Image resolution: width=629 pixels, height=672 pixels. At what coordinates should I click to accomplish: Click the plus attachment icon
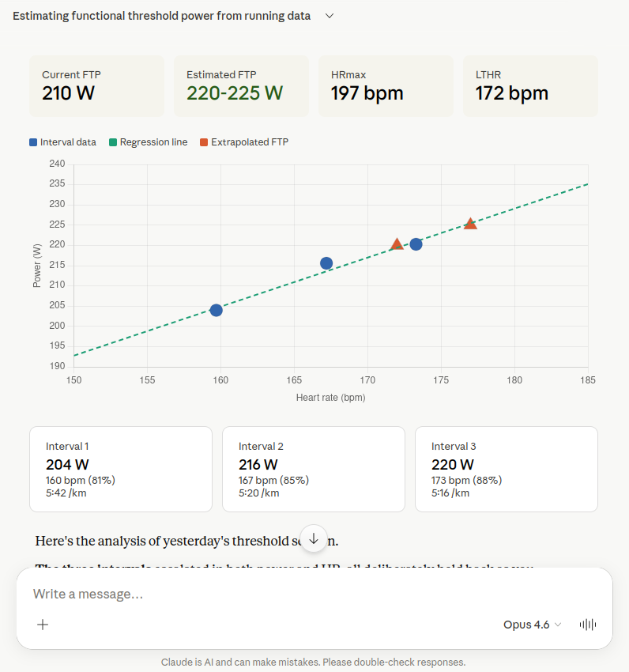click(43, 625)
